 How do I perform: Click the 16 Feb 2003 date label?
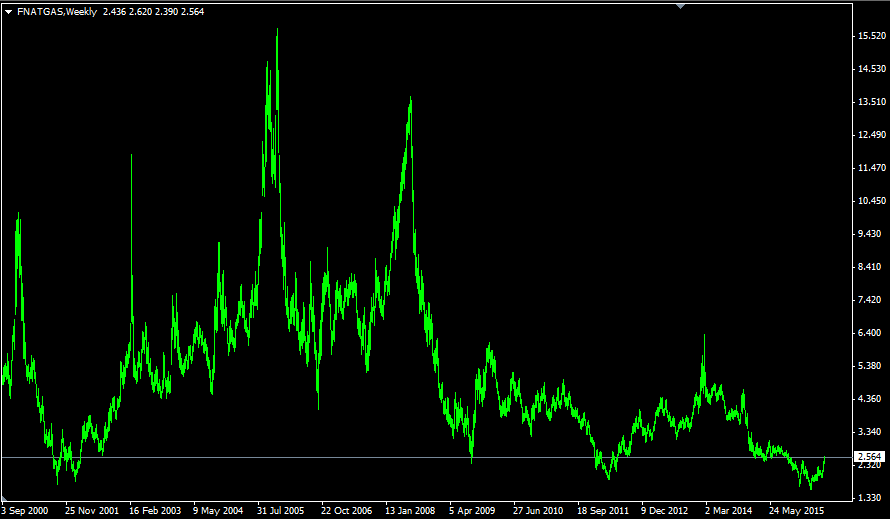[155, 510]
